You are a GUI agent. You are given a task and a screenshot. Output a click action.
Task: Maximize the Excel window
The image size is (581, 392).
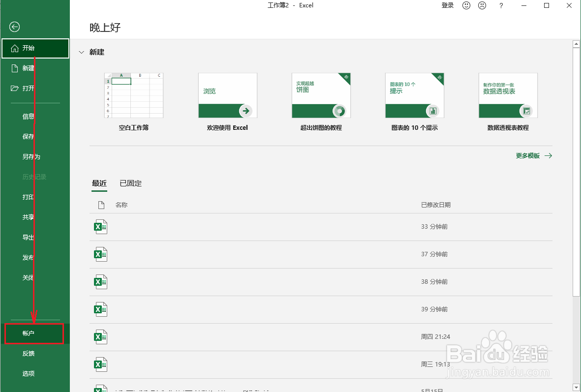click(547, 5)
